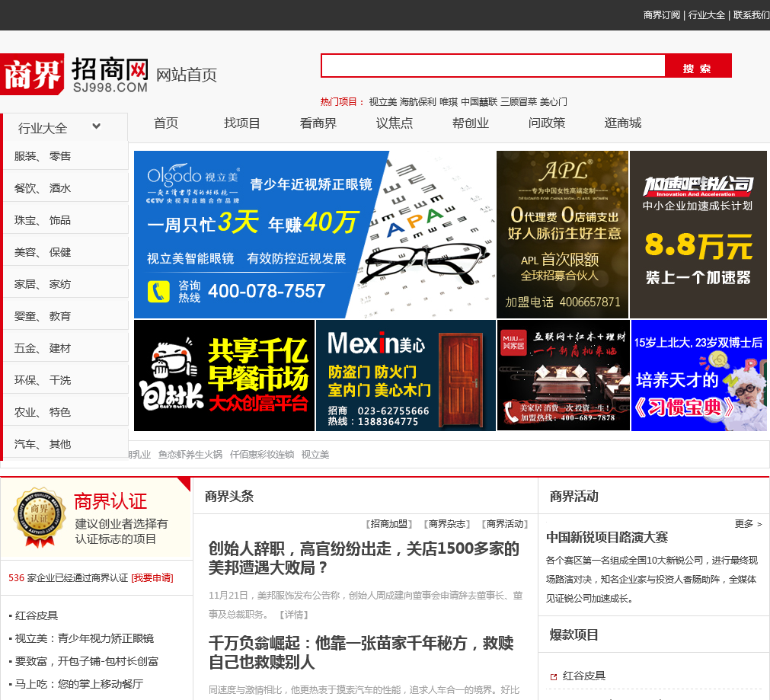The height and width of the screenshot is (700, 770).
Task: Select 五金、建材 category
Action: click(43, 348)
